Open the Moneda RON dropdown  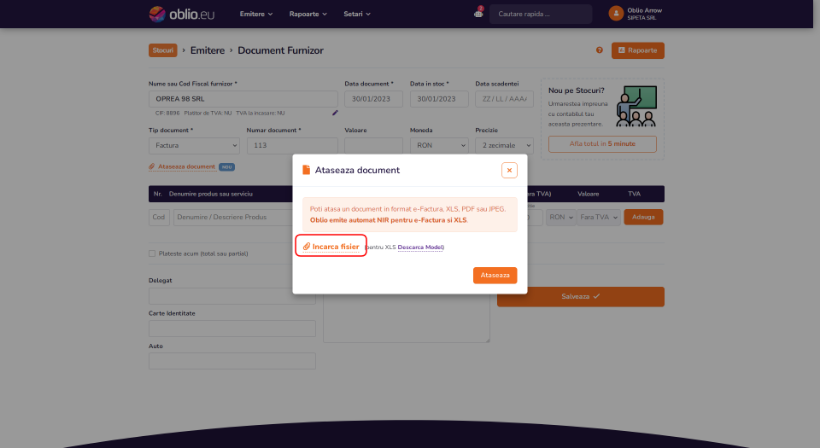(439, 145)
